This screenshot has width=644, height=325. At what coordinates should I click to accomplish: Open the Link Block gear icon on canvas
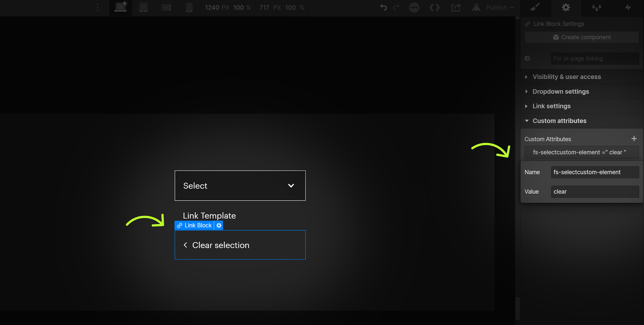(219, 225)
